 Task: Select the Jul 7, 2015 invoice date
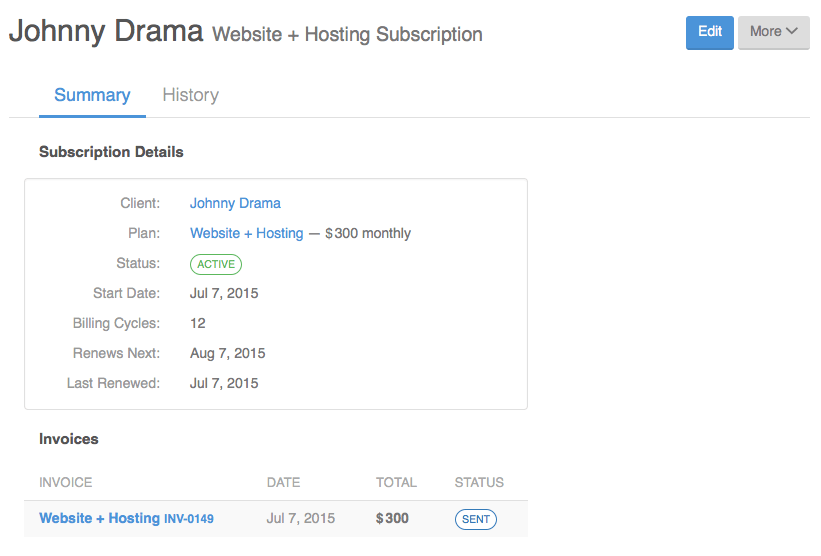click(x=301, y=518)
